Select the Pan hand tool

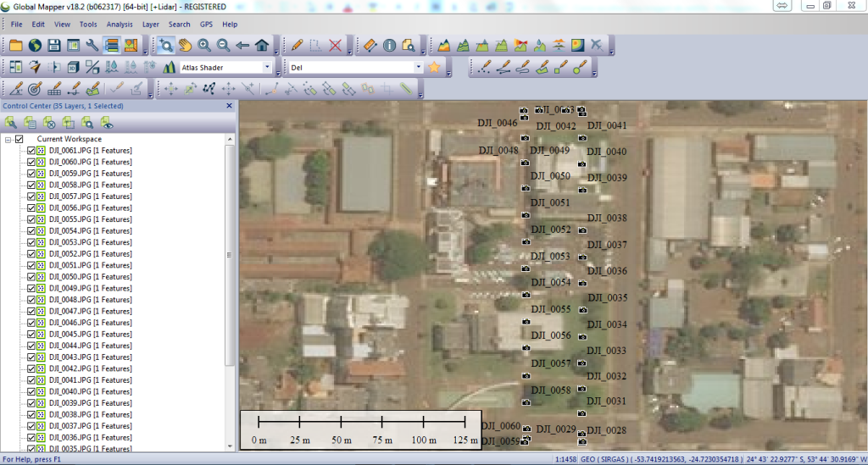pos(185,45)
